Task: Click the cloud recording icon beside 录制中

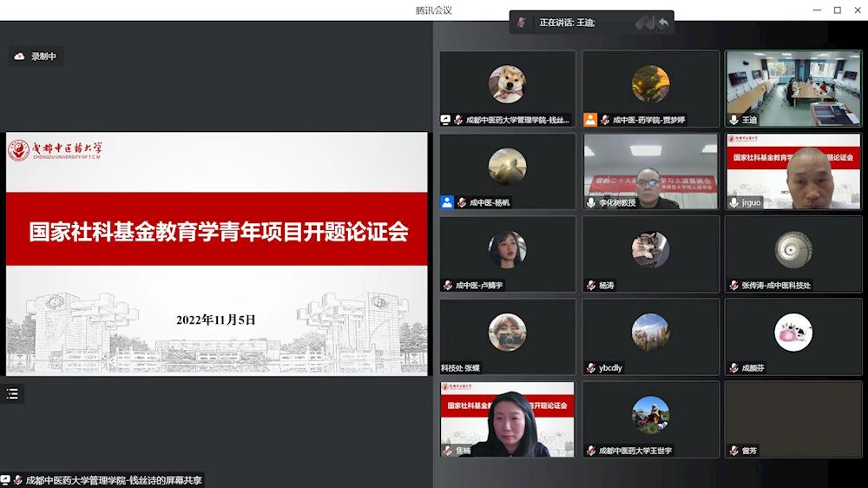Action: point(19,56)
